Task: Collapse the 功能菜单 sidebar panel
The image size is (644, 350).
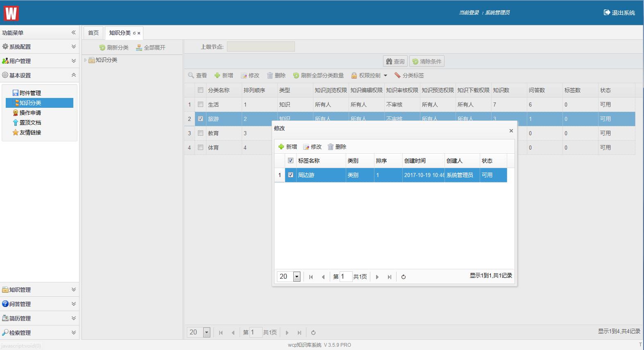Action: click(x=74, y=32)
